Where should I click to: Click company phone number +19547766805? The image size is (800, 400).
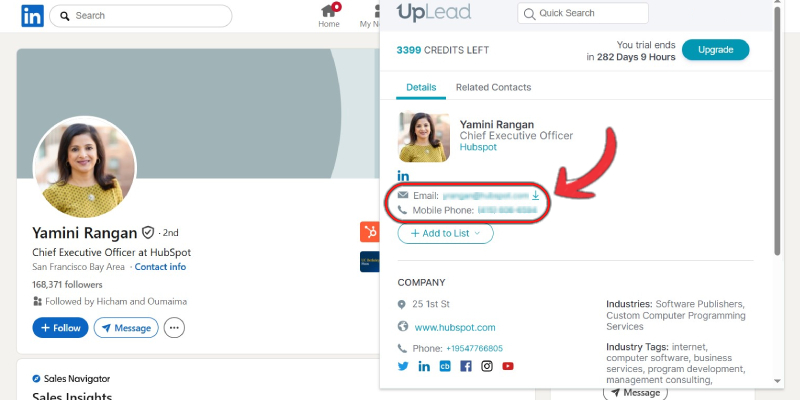click(x=474, y=348)
